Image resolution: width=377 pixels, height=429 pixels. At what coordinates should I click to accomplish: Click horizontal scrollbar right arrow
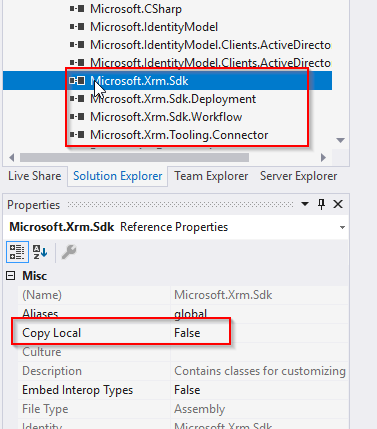tap(323, 157)
